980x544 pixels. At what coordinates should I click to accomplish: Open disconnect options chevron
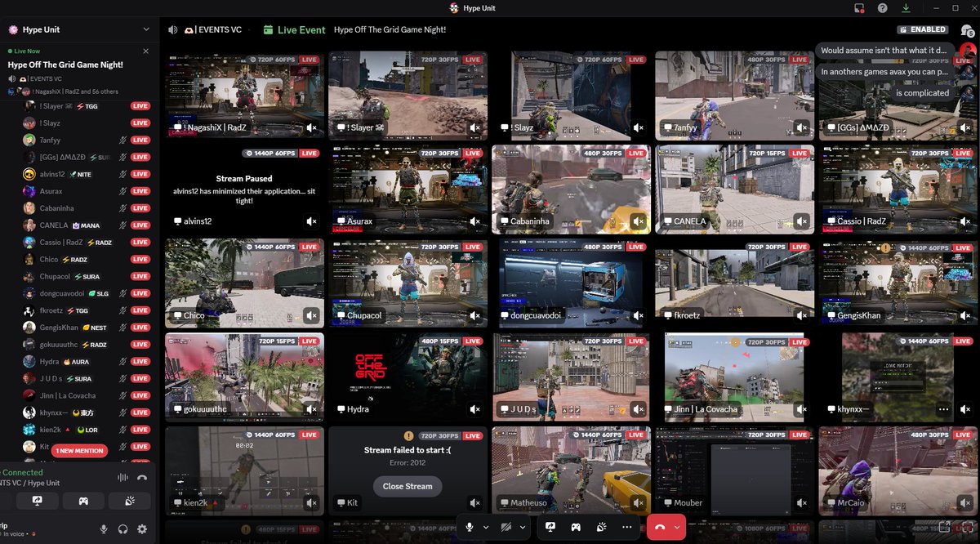tap(677, 527)
